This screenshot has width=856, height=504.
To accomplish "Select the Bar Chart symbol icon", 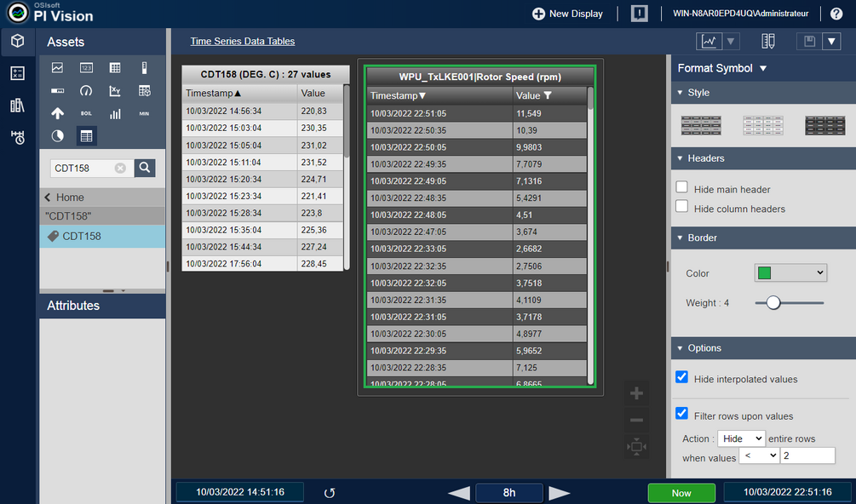I will pyautogui.click(x=115, y=113).
